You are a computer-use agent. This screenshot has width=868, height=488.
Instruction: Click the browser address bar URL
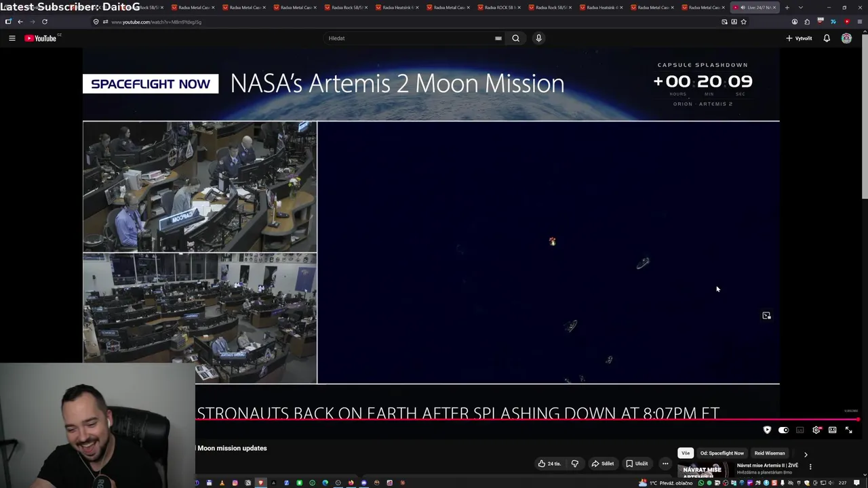156,22
